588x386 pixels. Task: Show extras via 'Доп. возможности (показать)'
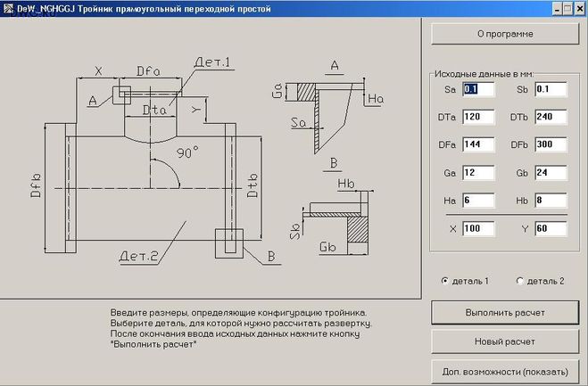[x=504, y=370]
